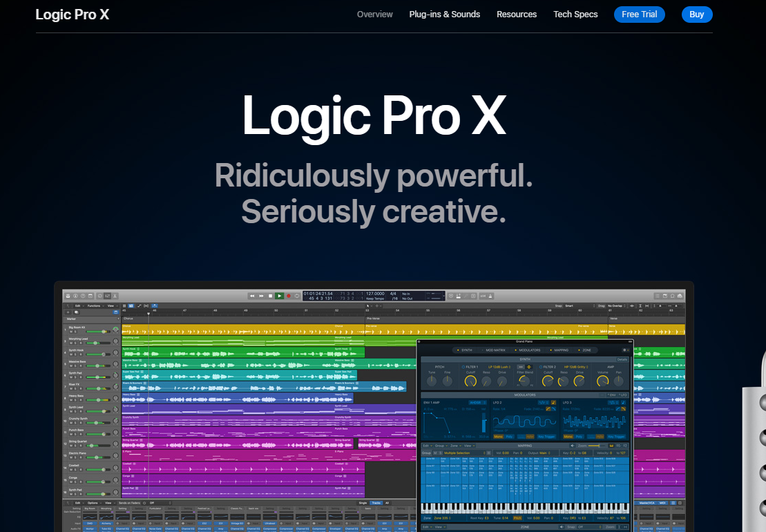Open the LP 12dB Lush filter dropdown

(500, 367)
